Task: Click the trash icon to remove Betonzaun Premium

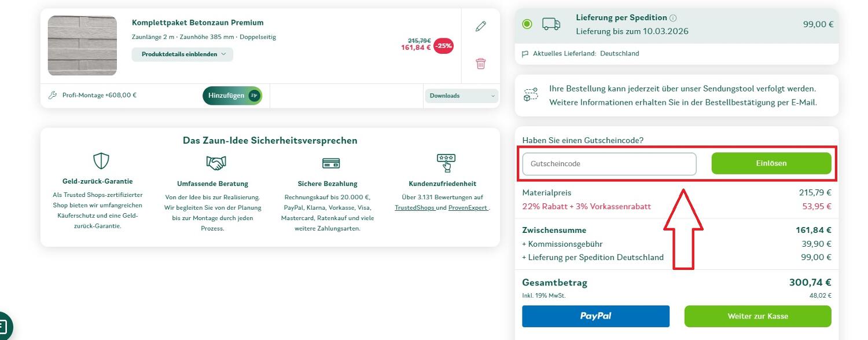Action: 480,64
